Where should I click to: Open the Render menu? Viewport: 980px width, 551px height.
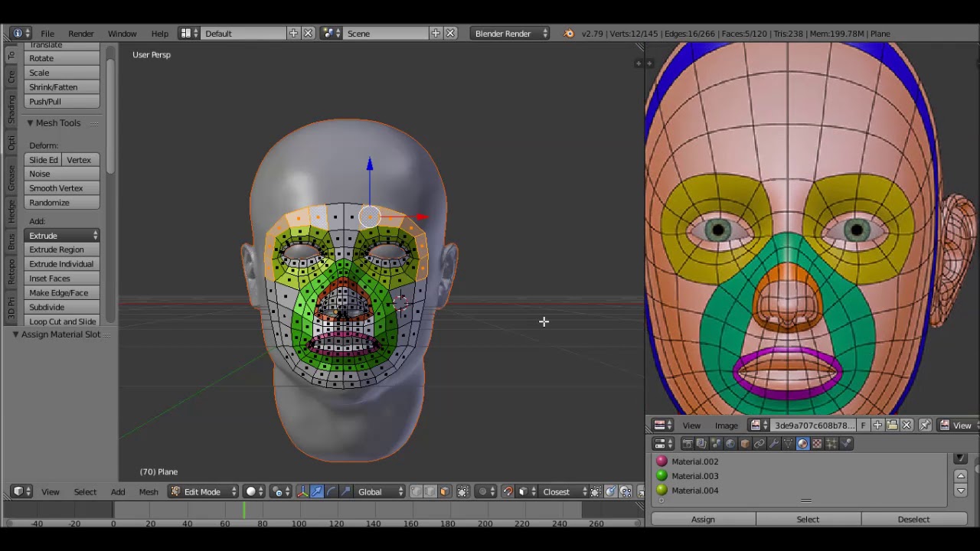(x=81, y=34)
